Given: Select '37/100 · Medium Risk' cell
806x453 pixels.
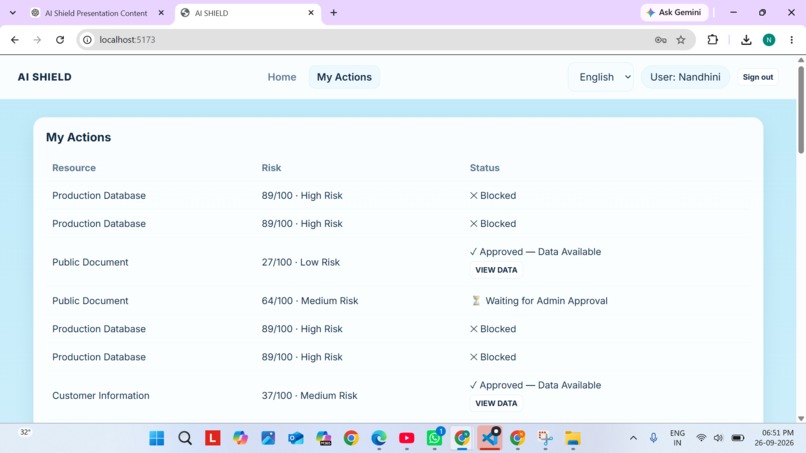Looking at the screenshot, I should click(309, 395).
